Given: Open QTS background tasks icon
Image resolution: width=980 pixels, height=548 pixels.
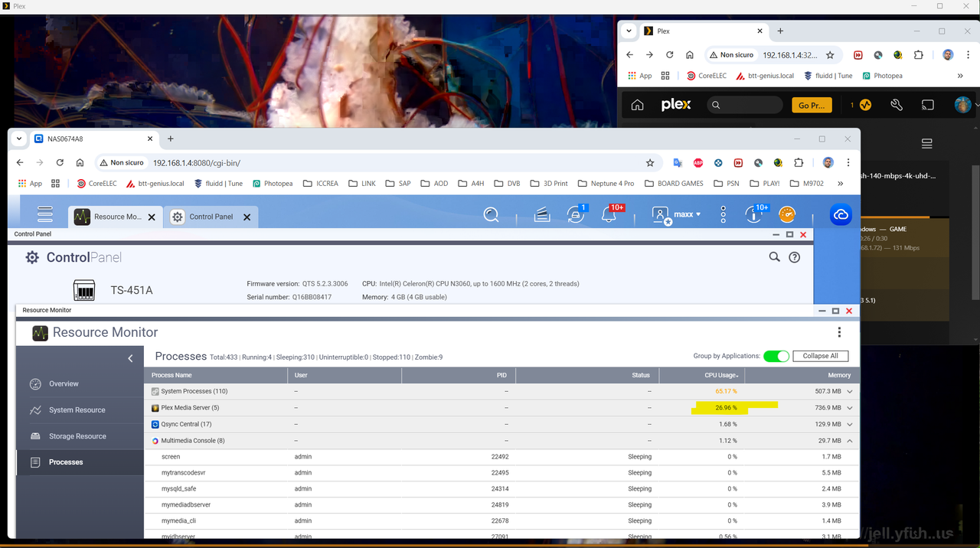Looking at the screenshot, I should pos(542,216).
